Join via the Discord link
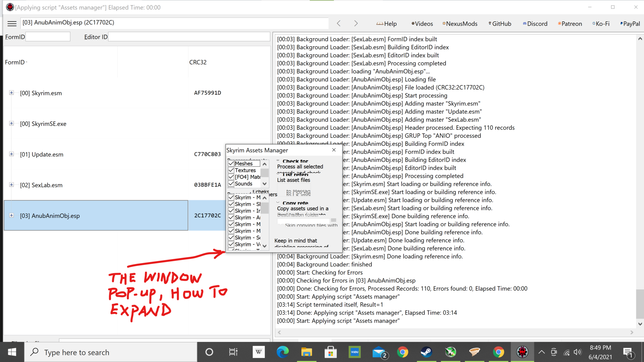Image resolution: width=644 pixels, height=362 pixels. point(535,23)
